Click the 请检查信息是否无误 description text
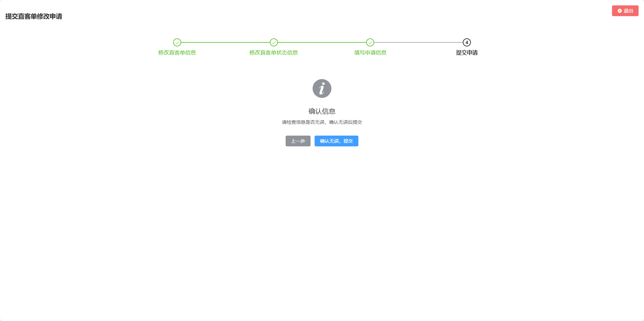This screenshot has height=321, width=644. tap(303, 122)
